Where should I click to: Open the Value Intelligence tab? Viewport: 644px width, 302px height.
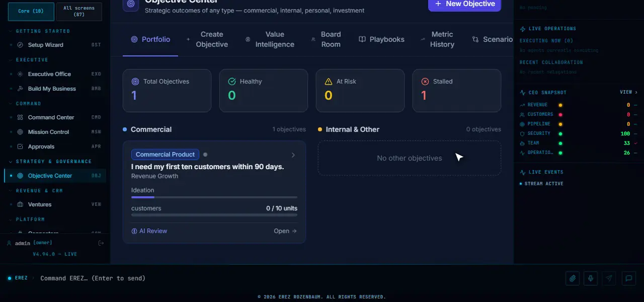click(x=270, y=39)
